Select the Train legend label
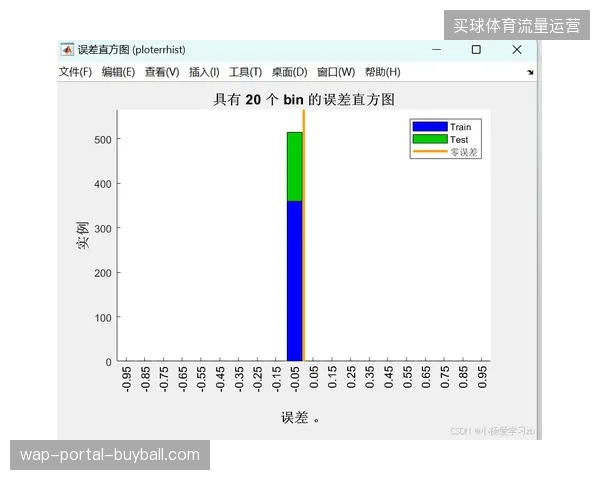The width and height of the screenshot is (600, 480). click(x=461, y=127)
